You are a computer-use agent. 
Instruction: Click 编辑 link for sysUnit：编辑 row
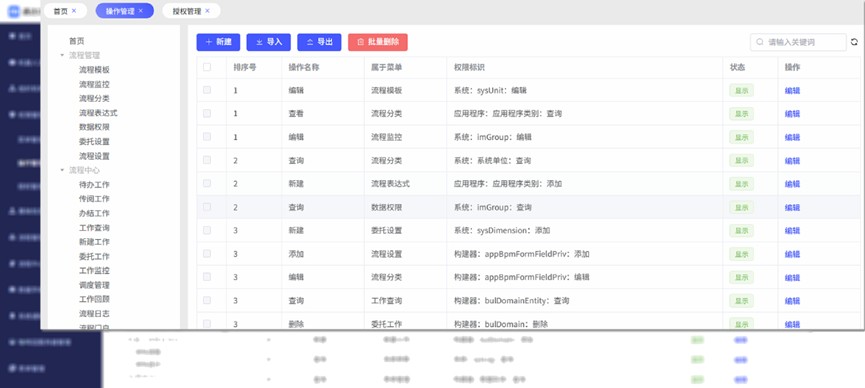(x=792, y=91)
